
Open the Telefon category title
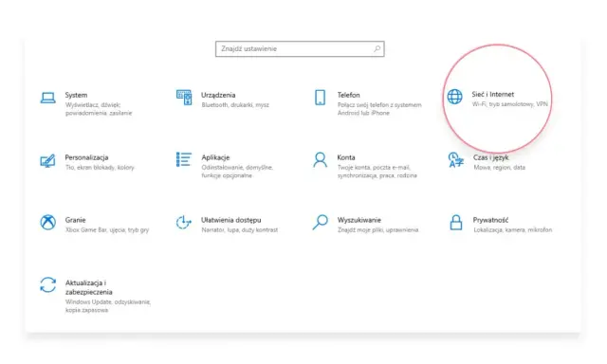[x=348, y=95]
